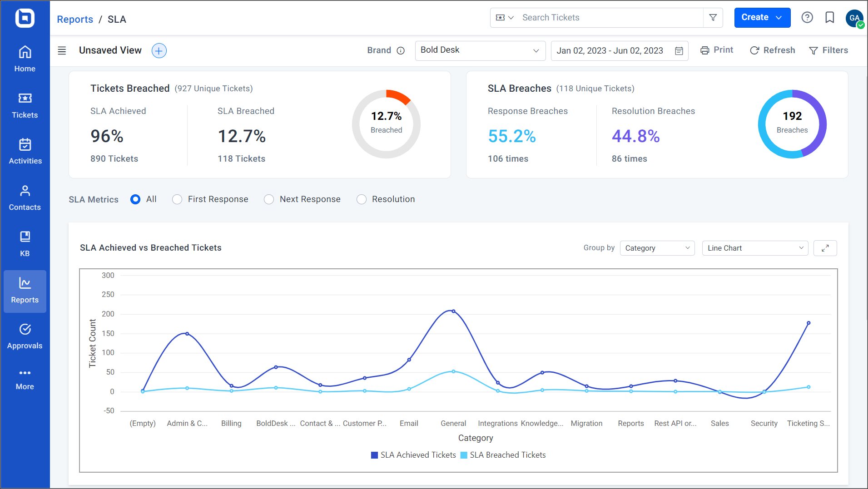Click the 55.2% response breaches value
Screen dimensions: 868x489
512,136
